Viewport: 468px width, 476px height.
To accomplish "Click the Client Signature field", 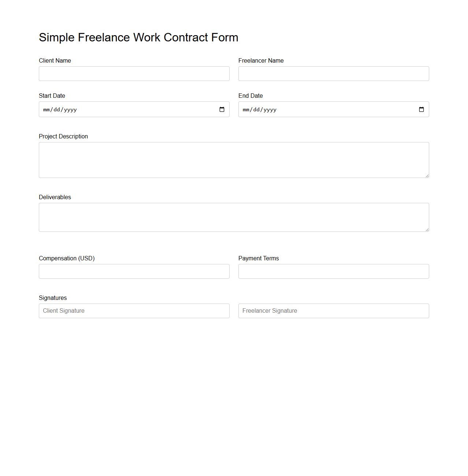I will (134, 310).
